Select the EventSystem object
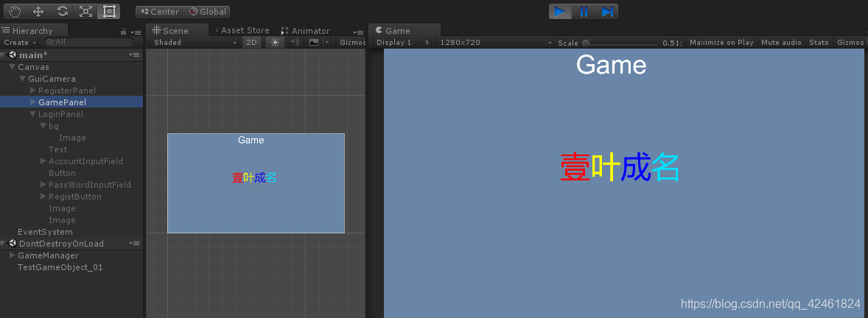 [x=46, y=232]
